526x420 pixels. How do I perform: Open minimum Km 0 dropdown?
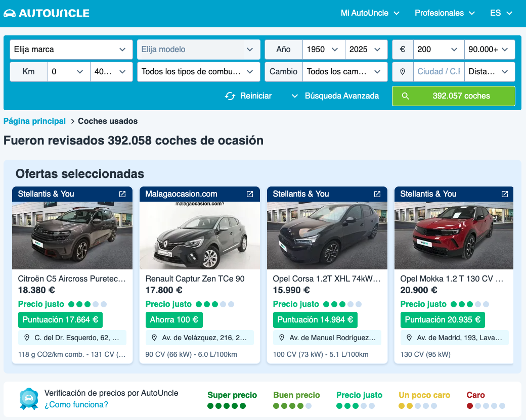coord(69,72)
